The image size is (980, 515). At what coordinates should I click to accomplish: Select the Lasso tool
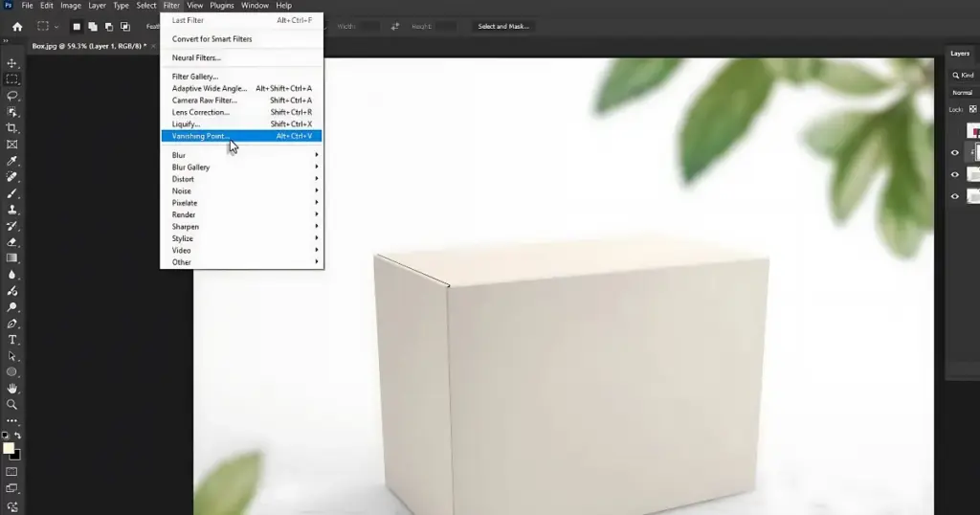click(12, 96)
